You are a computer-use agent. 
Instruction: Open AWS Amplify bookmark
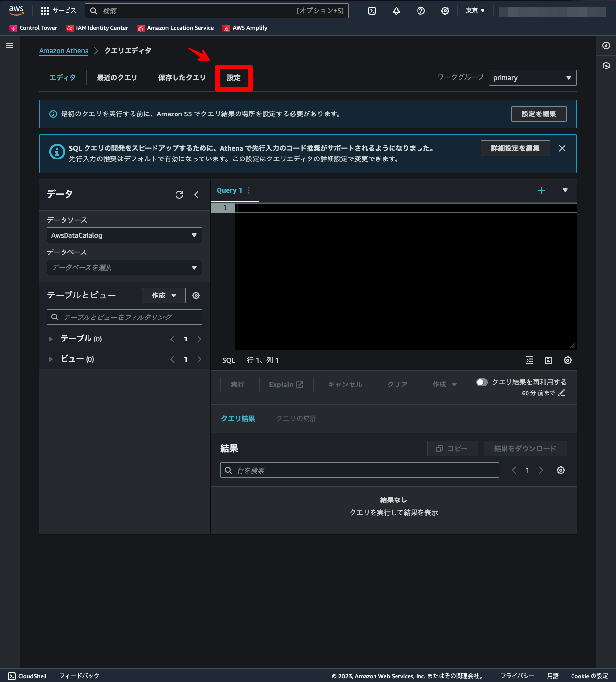pyautogui.click(x=245, y=28)
